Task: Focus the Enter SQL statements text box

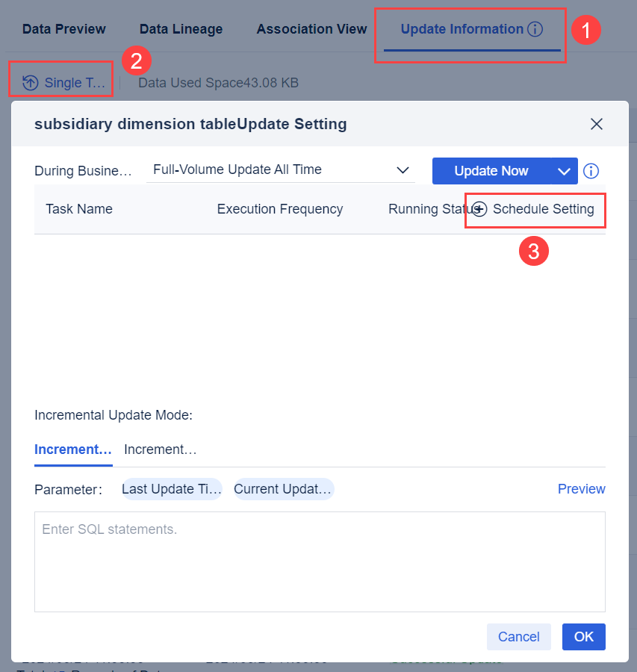Action: (320, 561)
